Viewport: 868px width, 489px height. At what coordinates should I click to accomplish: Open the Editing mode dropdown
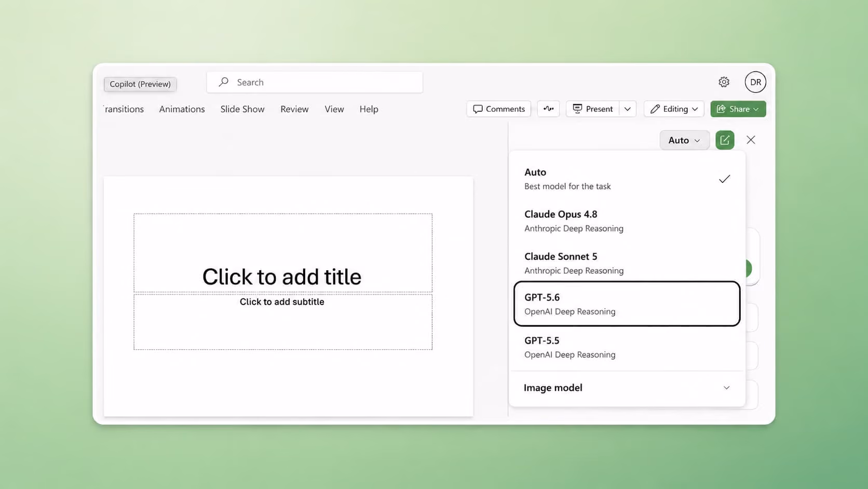(x=674, y=109)
